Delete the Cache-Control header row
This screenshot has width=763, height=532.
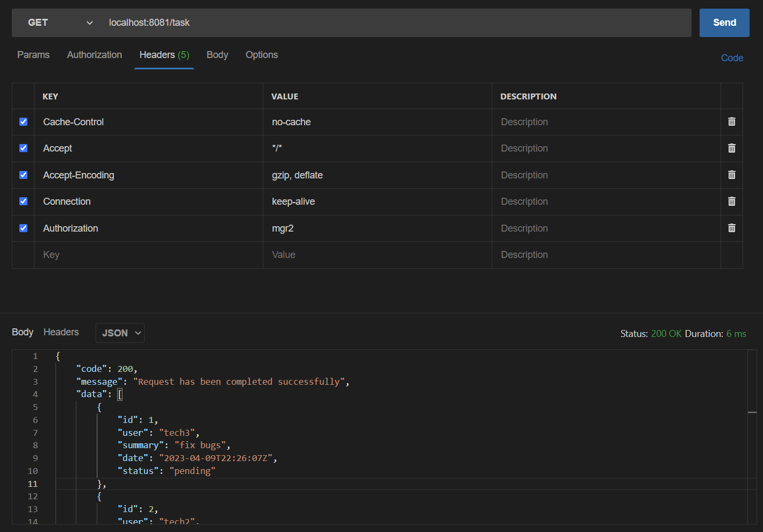point(731,121)
